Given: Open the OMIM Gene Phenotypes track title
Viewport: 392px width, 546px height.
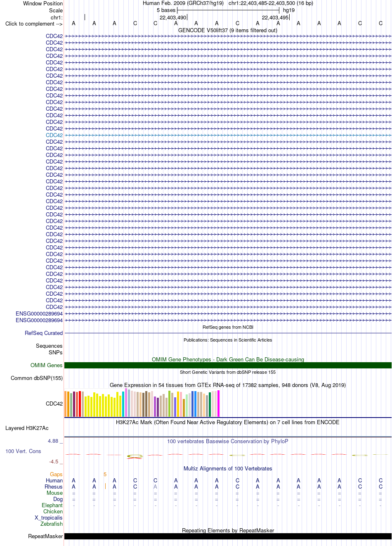Looking at the screenshot, I should (228, 359).
